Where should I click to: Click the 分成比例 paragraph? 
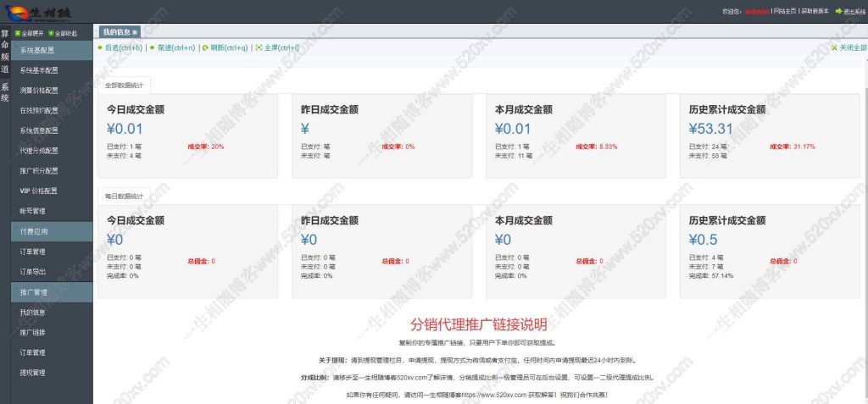pyautogui.click(x=478, y=378)
